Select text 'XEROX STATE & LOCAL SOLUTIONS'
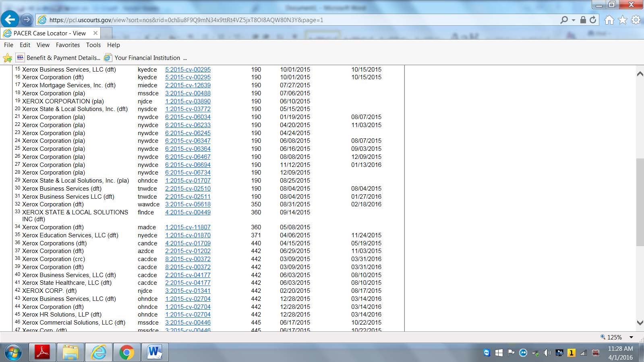This screenshot has height=362, width=644. pos(75,212)
